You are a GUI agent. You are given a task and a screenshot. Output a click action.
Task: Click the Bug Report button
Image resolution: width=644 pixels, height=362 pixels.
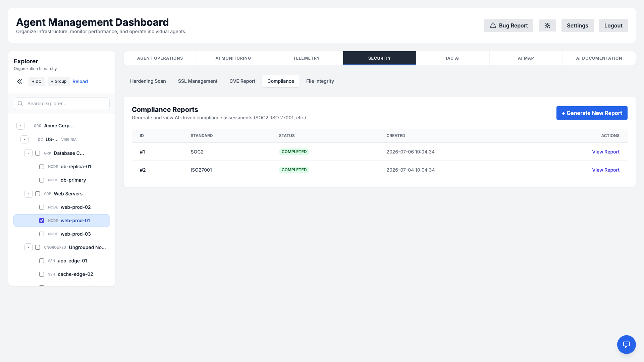508,25
